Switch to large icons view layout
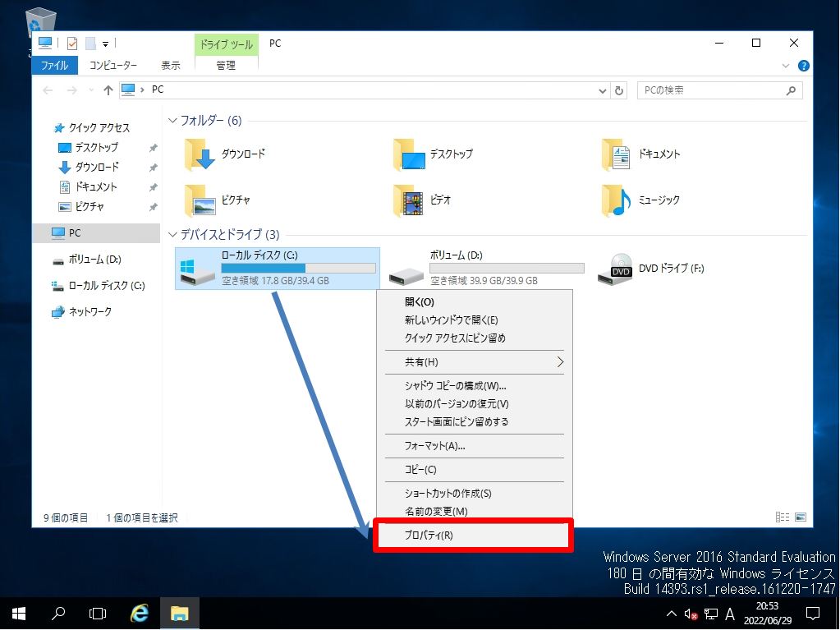This screenshot has width=840, height=630. [x=801, y=517]
